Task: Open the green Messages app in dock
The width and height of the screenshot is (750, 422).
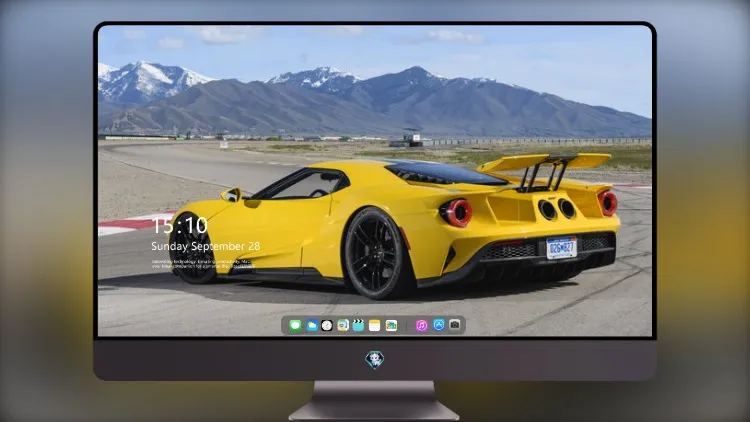Action: (295, 326)
